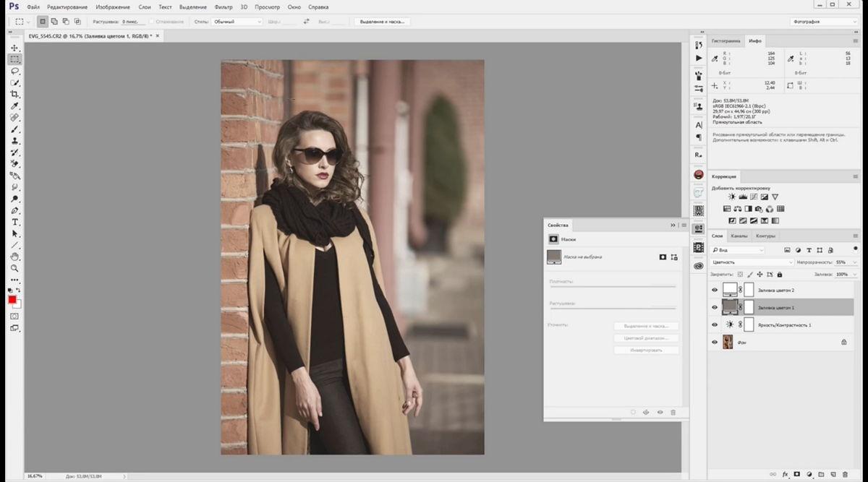The height and width of the screenshot is (482, 868).
Task: Select the Crop tool
Action: [x=14, y=95]
